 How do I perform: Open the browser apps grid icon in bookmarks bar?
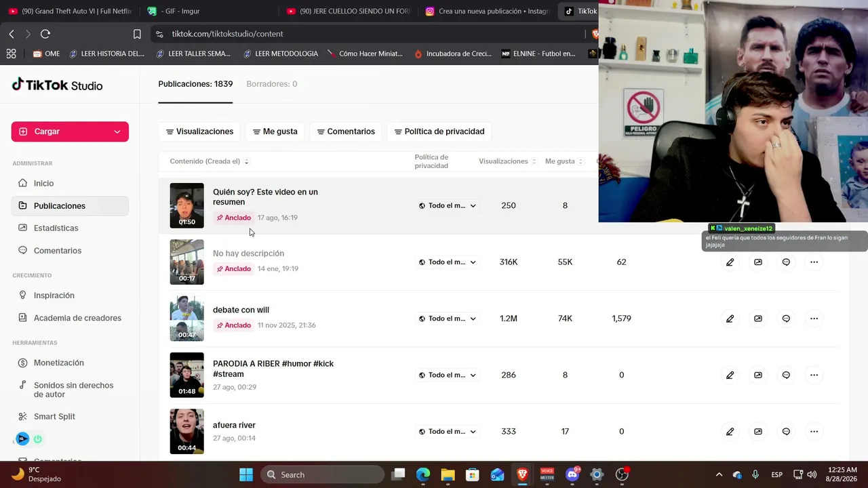tap(11, 54)
